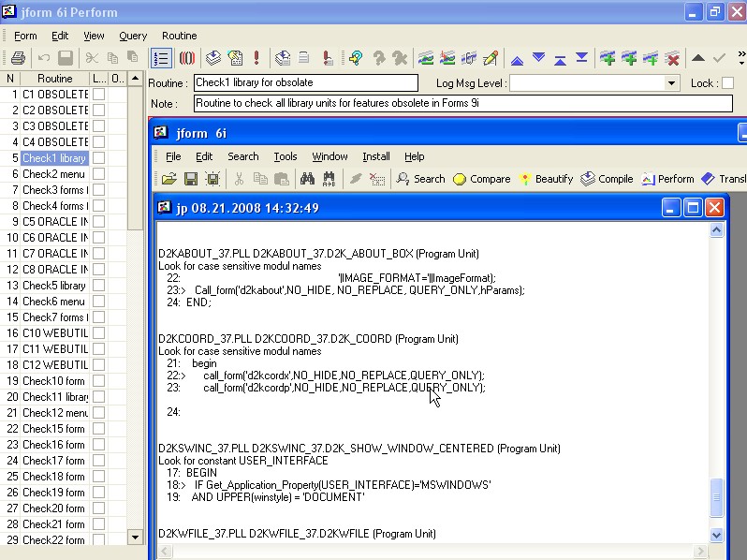This screenshot has width=747, height=560.
Task: Select the Check11 library row
Action: pos(55,396)
